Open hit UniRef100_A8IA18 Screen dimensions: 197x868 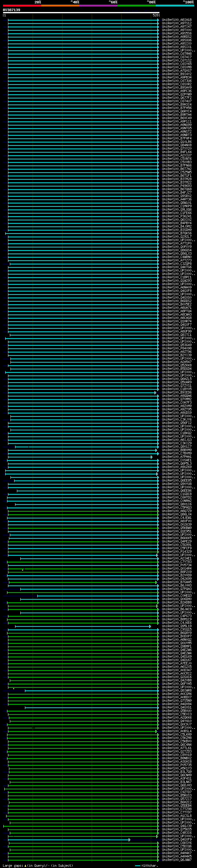tap(177, 20)
